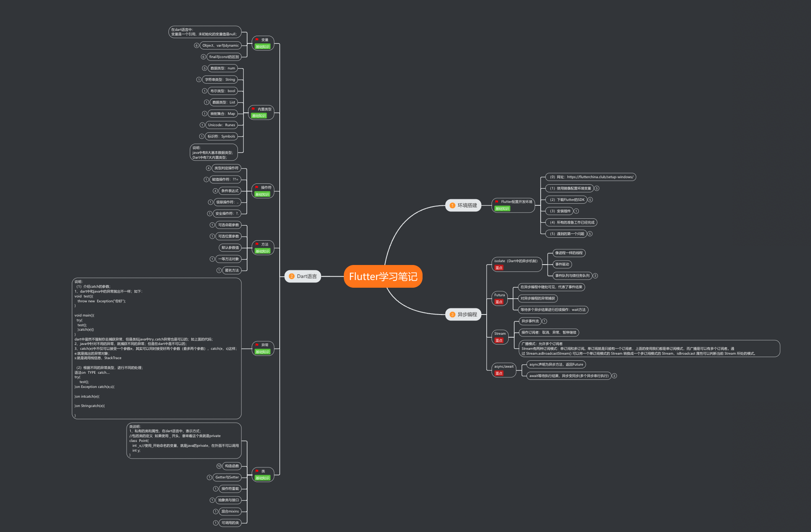811x532 pixels.
Task: Expand subtopics of 事件队列与微任务队列
Action: pyautogui.click(x=595, y=276)
